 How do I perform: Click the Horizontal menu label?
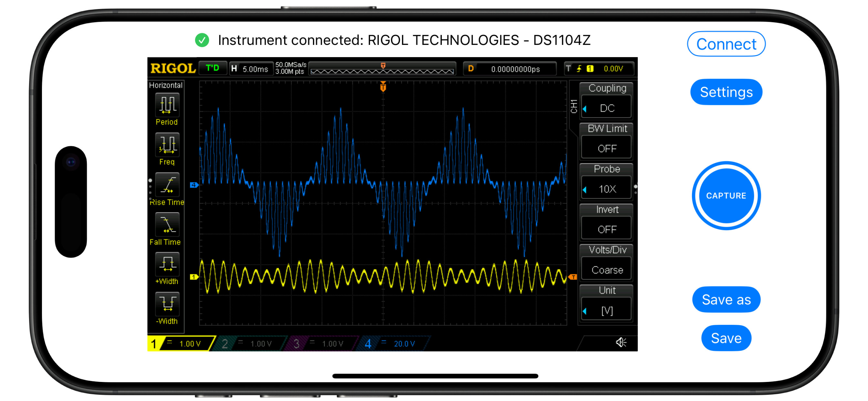click(166, 85)
